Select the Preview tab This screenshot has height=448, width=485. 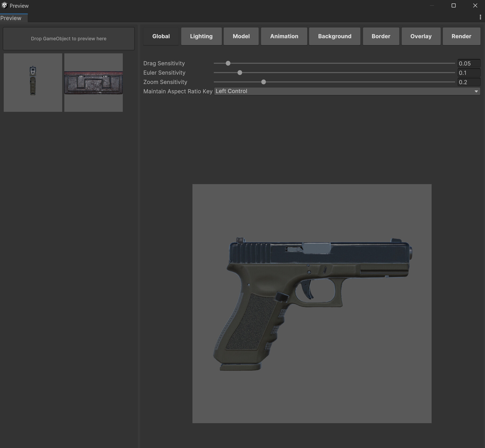11,18
